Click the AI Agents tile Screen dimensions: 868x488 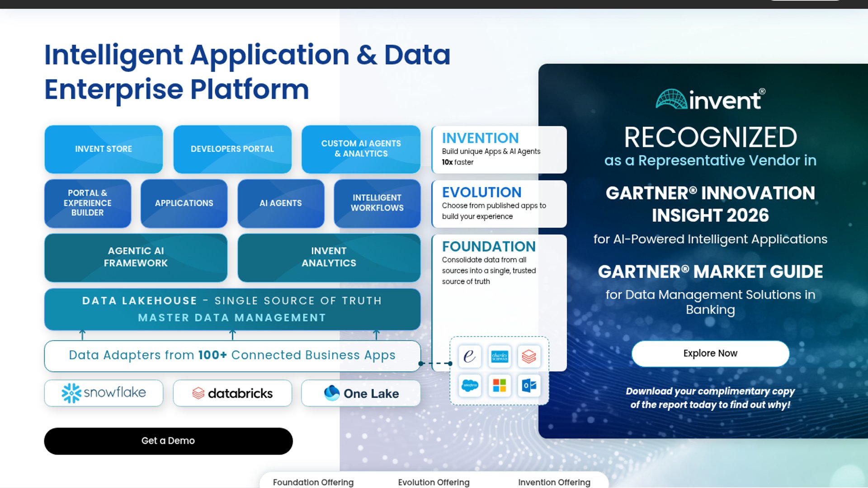click(x=281, y=203)
